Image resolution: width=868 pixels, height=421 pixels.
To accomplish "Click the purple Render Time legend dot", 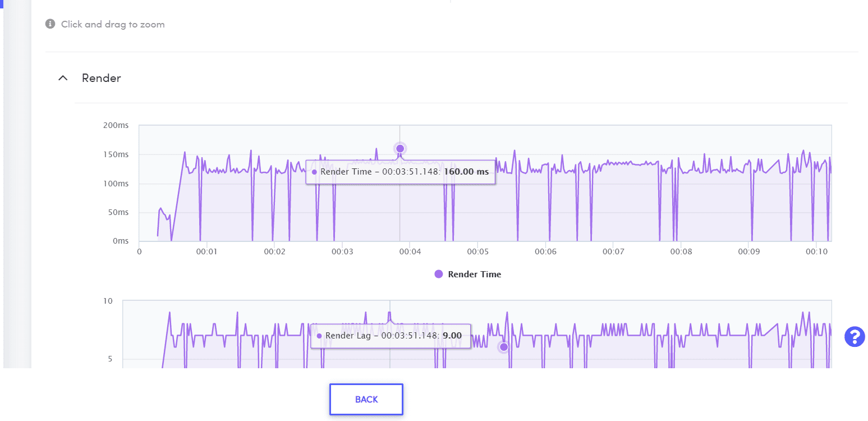I will tap(439, 274).
